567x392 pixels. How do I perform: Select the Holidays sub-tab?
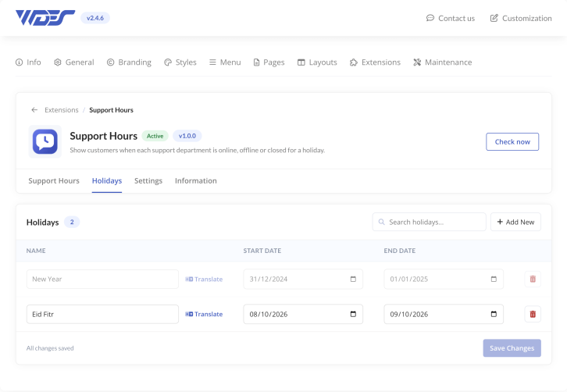point(107,181)
